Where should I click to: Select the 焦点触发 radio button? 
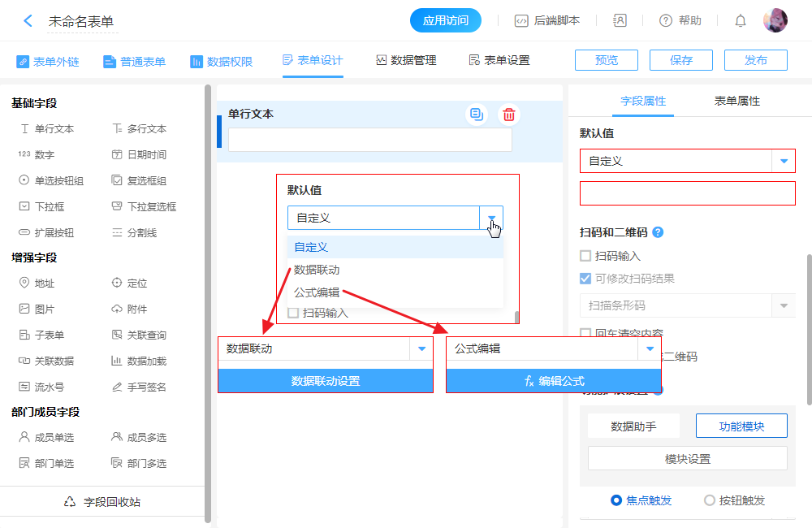pos(615,500)
